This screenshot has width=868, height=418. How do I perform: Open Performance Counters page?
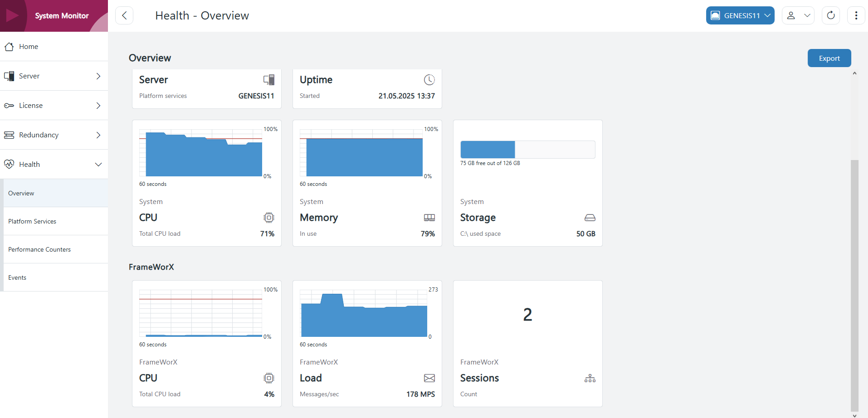(x=56, y=249)
